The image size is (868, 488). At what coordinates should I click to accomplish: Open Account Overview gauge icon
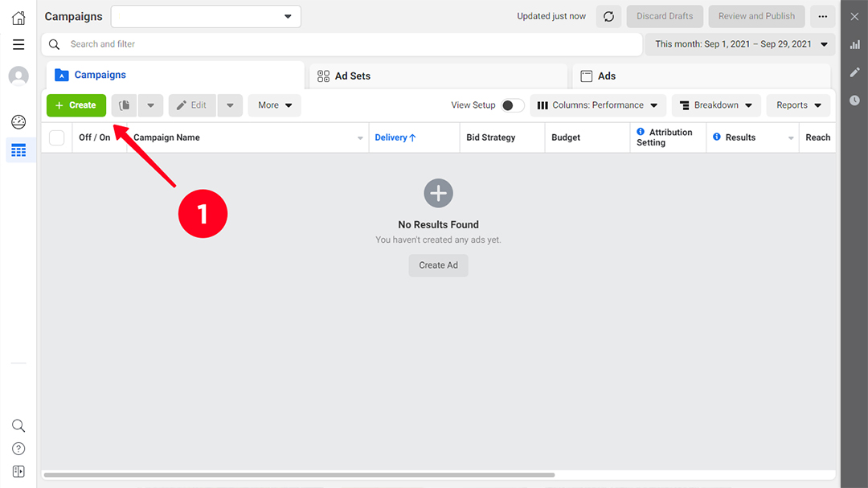pos(18,122)
